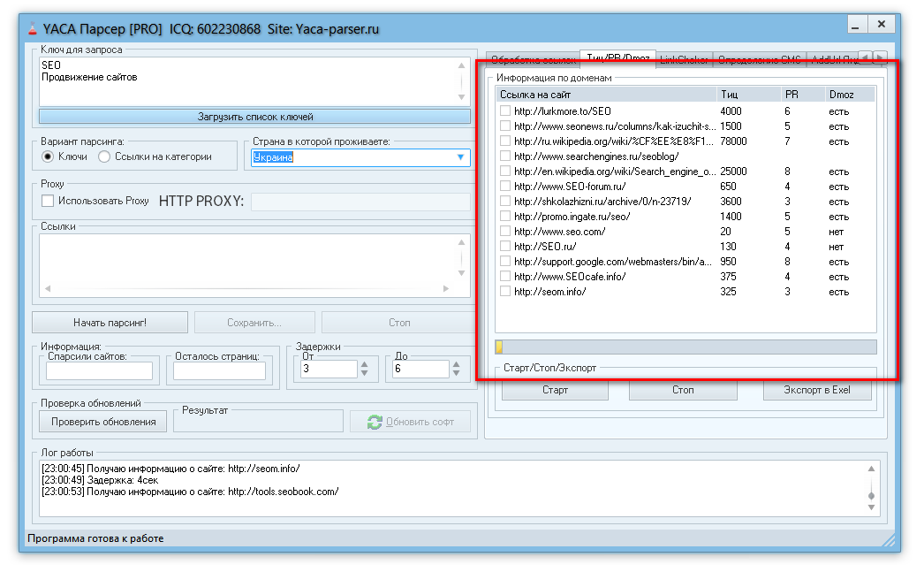Image resolution: width=924 pixels, height=572 pixels.
Task: Decrease the От delay value
Action: click(x=365, y=373)
